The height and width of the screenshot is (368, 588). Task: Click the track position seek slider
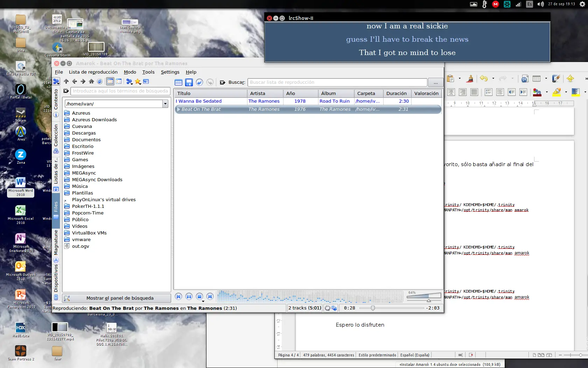[391, 308]
